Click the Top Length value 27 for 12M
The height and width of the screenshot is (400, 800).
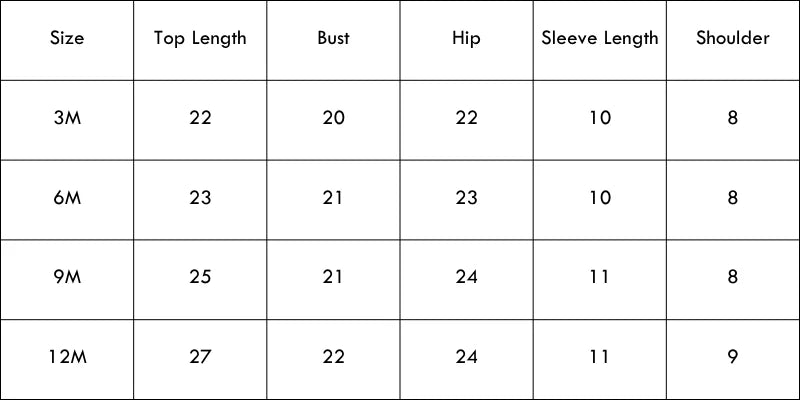point(200,358)
